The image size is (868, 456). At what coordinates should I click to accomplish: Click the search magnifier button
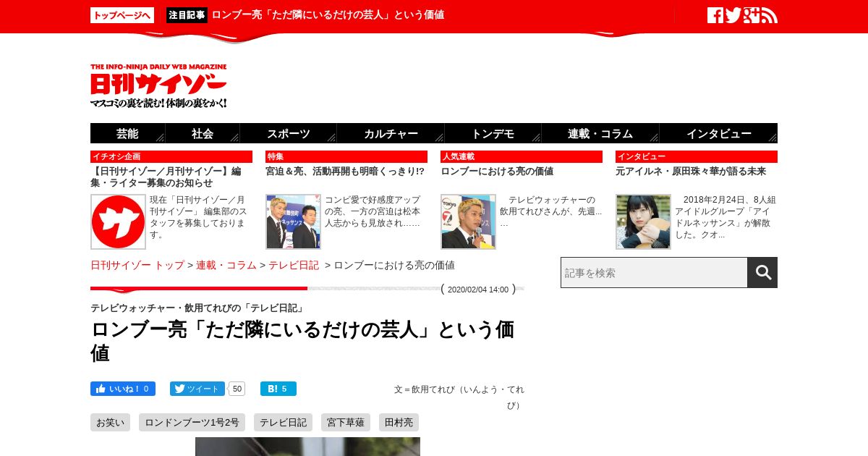pyautogui.click(x=762, y=272)
